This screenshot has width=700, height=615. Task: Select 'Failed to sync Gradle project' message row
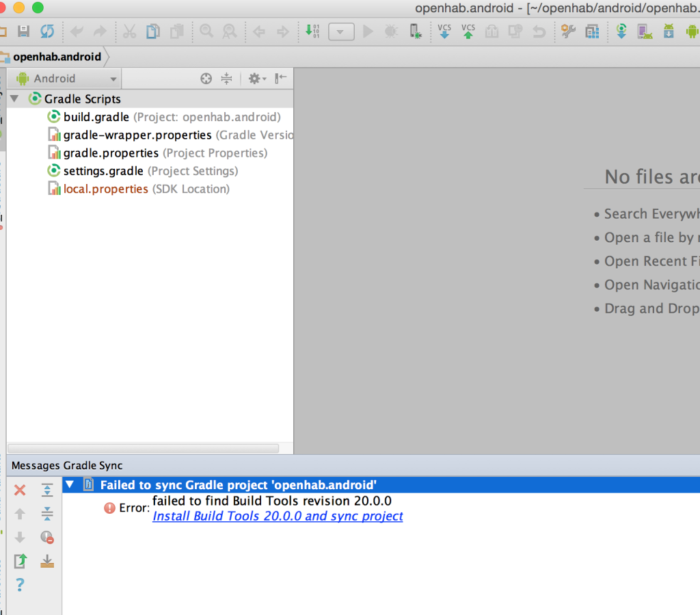click(x=381, y=484)
